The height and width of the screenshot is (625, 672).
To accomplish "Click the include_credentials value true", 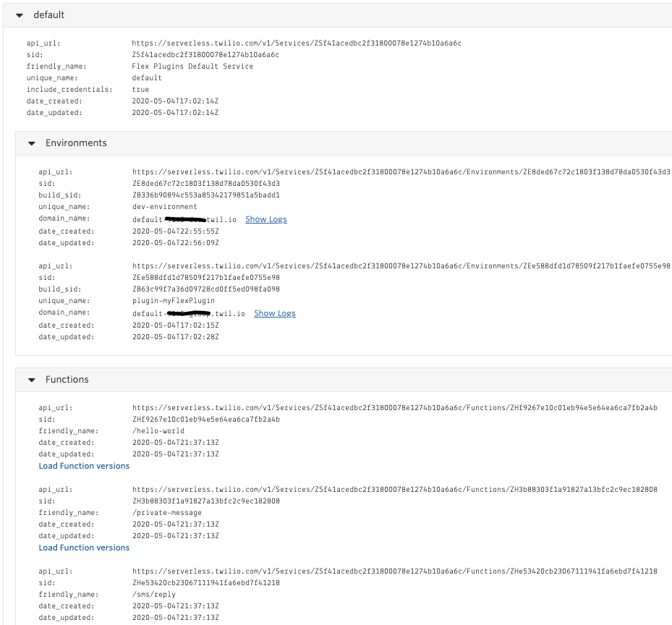I will pyautogui.click(x=140, y=89).
